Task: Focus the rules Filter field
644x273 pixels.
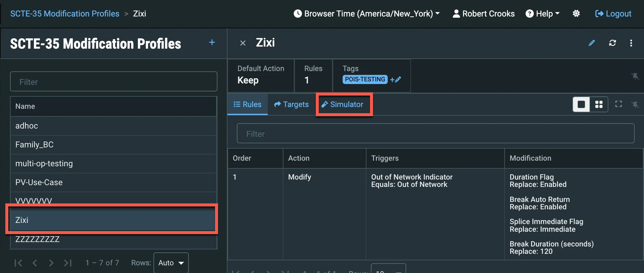Action: tap(435, 134)
